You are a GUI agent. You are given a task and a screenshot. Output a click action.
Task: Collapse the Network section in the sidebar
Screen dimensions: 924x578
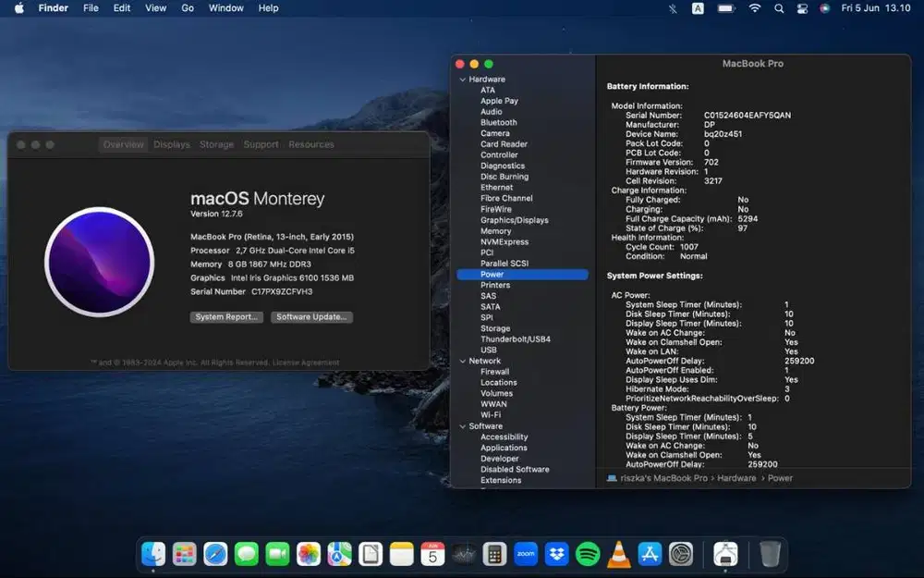[463, 361]
